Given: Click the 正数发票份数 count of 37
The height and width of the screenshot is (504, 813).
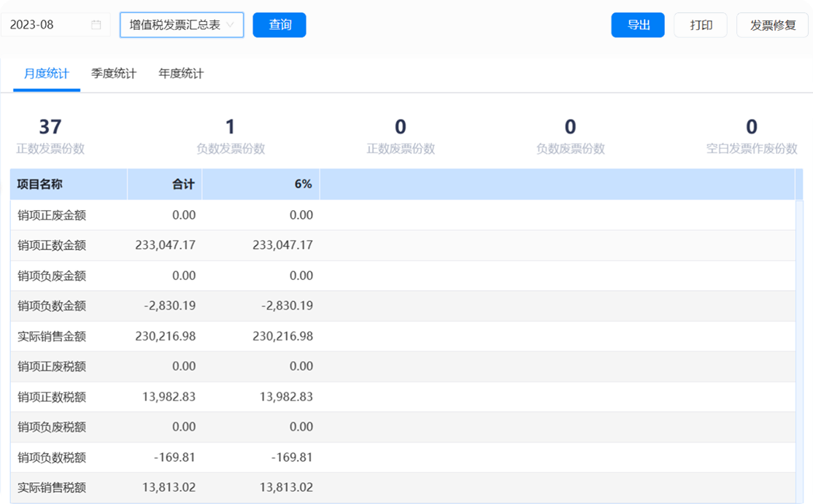Looking at the screenshot, I should [x=50, y=127].
